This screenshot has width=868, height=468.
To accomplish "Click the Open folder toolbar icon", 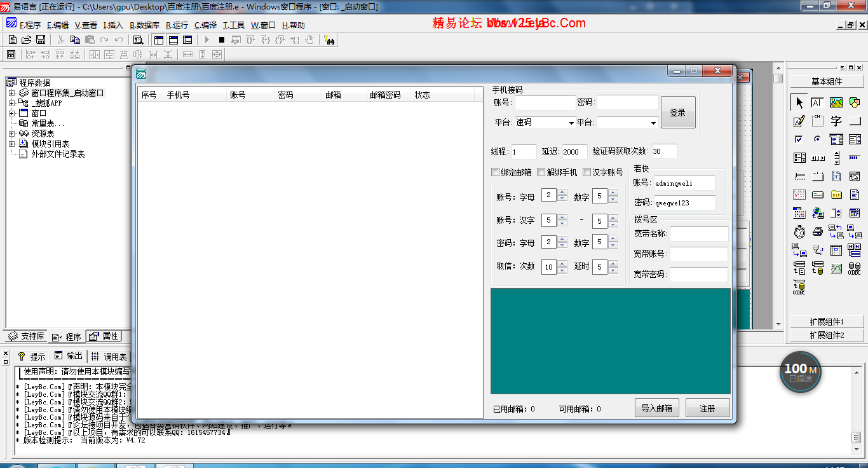I will point(27,40).
